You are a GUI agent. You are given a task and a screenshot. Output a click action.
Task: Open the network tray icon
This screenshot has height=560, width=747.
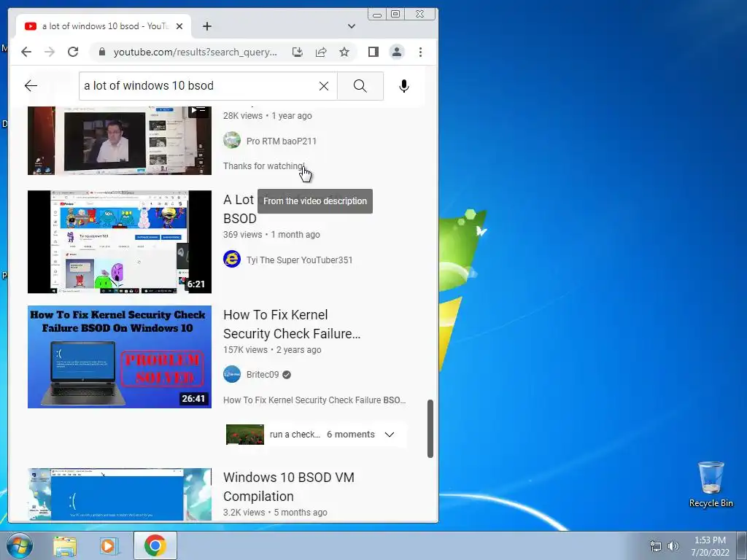(x=656, y=546)
